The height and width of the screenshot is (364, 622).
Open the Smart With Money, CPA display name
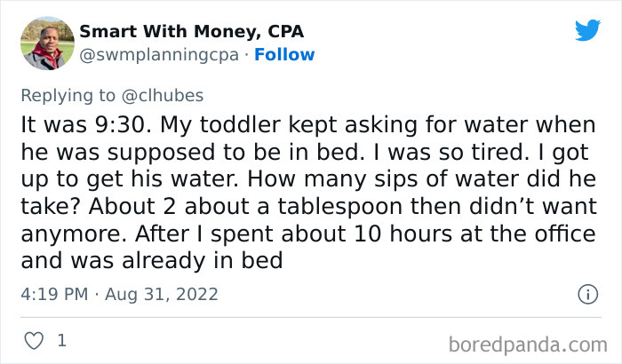coord(191,31)
